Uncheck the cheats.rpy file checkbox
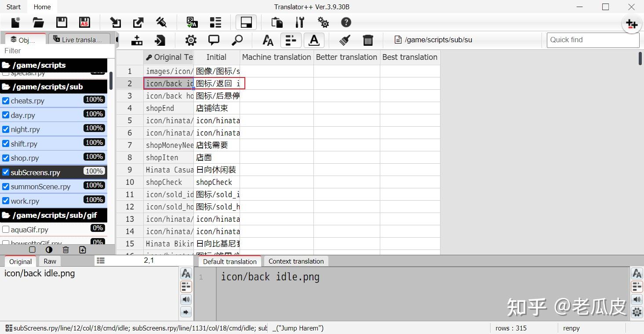644x334 pixels. (6, 100)
